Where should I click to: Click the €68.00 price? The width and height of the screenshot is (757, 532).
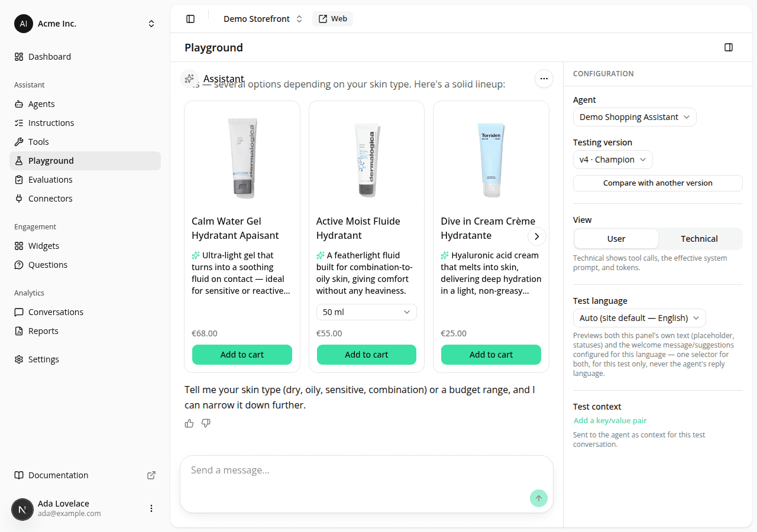point(205,333)
